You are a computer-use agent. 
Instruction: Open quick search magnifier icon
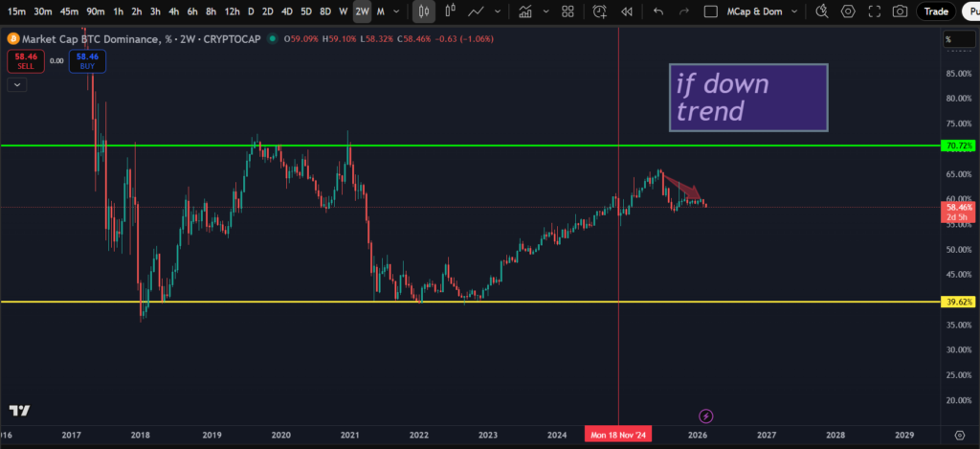click(x=822, y=11)
